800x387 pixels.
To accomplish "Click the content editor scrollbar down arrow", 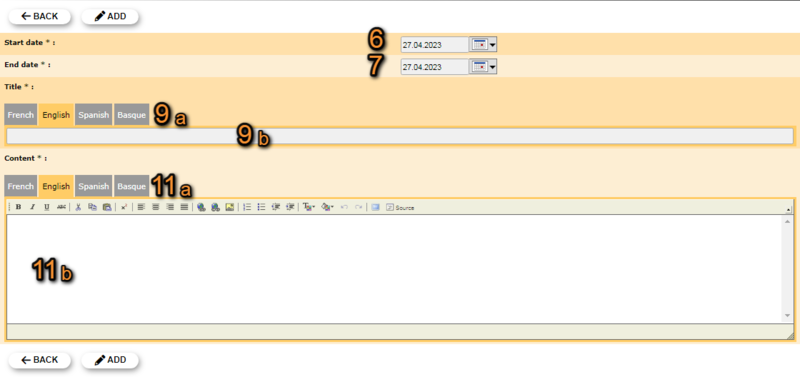I will tap(787, 317).
